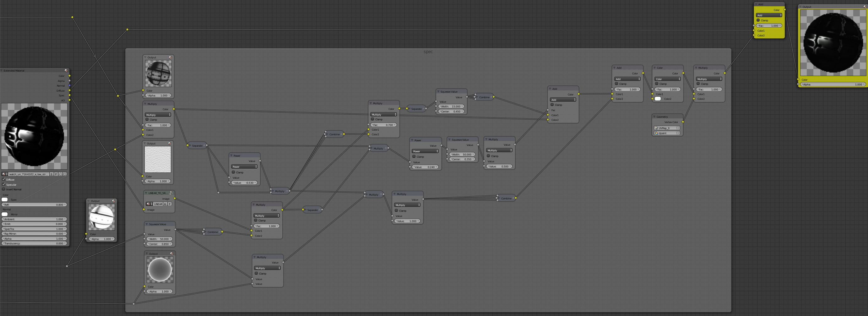Click preview sphere icon on yellow Output node

point(865,7)
